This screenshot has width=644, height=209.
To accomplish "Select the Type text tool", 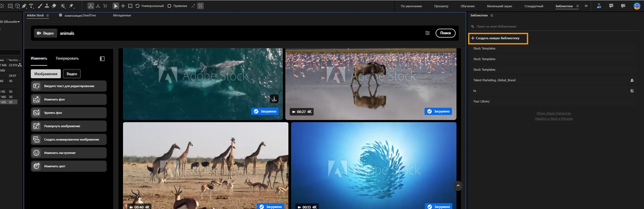I will 31,6.
